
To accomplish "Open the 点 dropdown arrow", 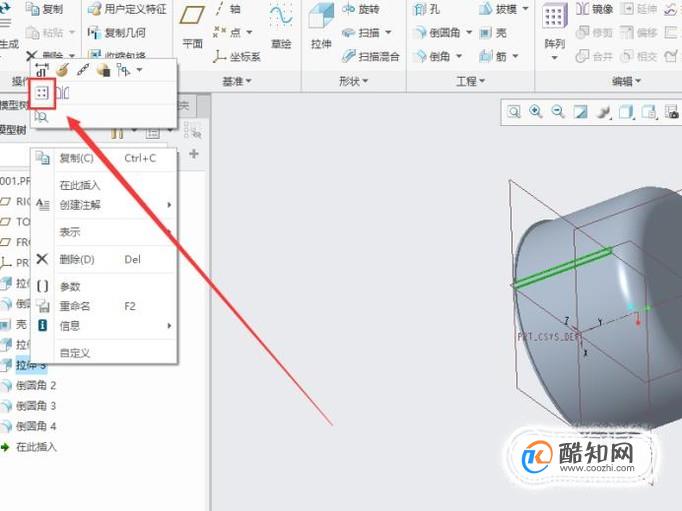I will point(249,32).
